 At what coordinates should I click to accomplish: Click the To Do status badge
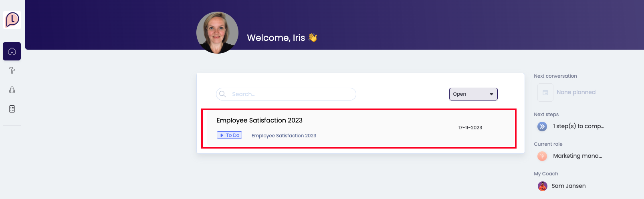(229, 135)
